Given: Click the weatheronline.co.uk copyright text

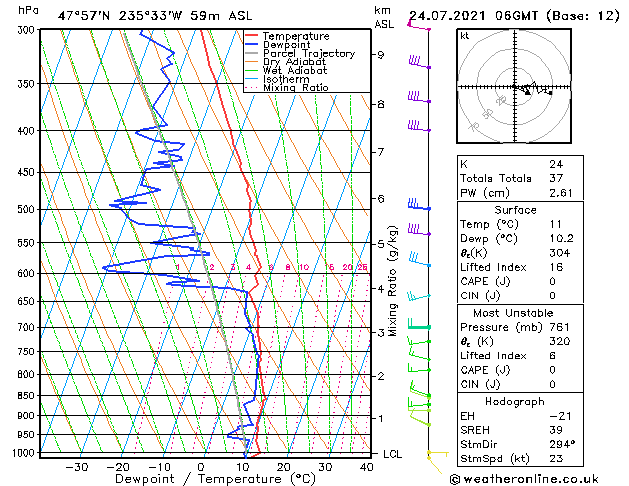Looking at the screenshot, I should 524,479.
